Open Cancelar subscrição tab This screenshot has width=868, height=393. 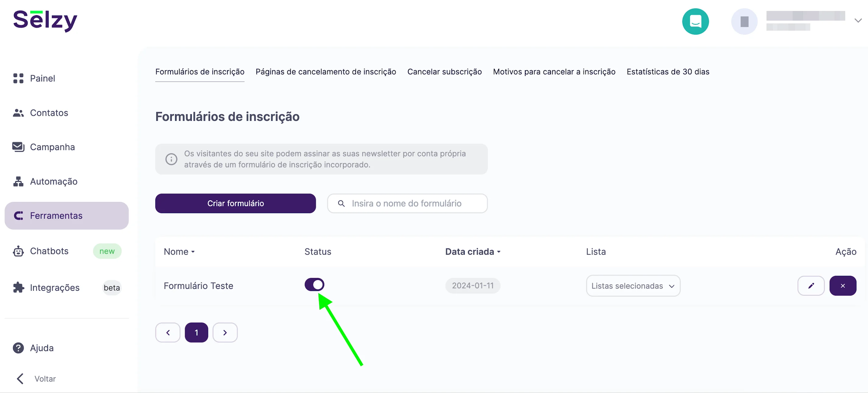[444, 72]
